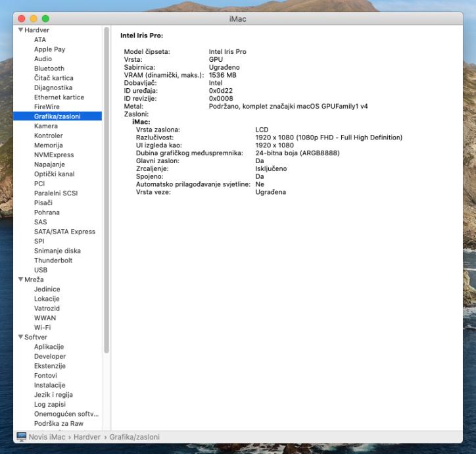
Task: Click the Intel Iris Pro heading
Action: click(x=141, y=36)
